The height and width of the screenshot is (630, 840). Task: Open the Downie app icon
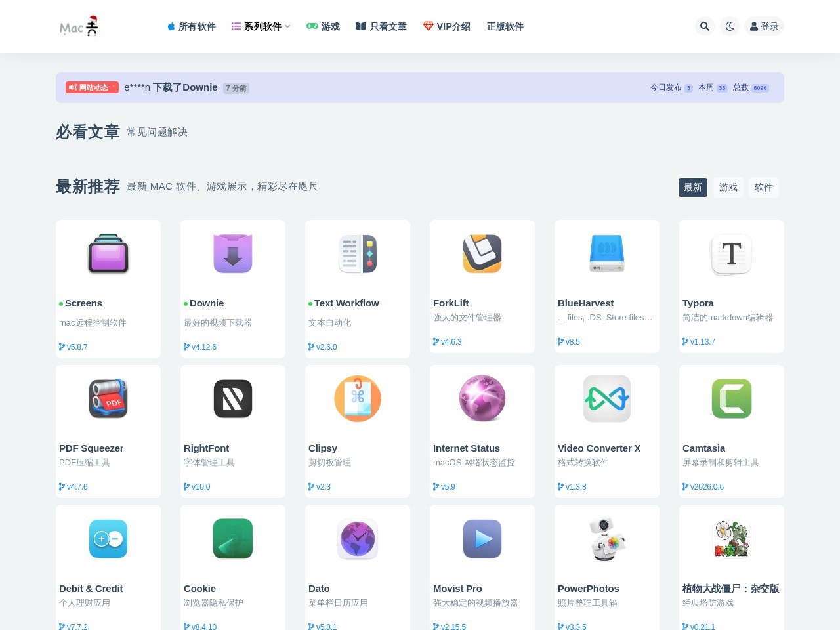(x=233, y=253)
